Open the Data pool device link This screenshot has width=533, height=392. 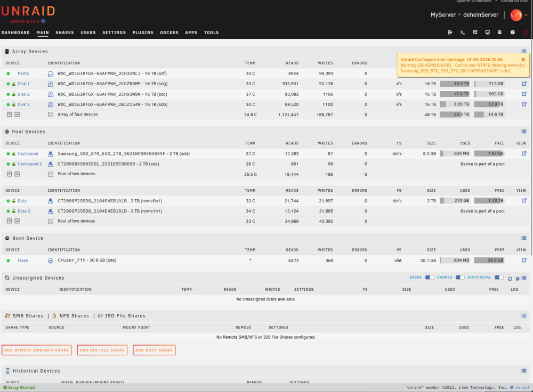(22, 201)
